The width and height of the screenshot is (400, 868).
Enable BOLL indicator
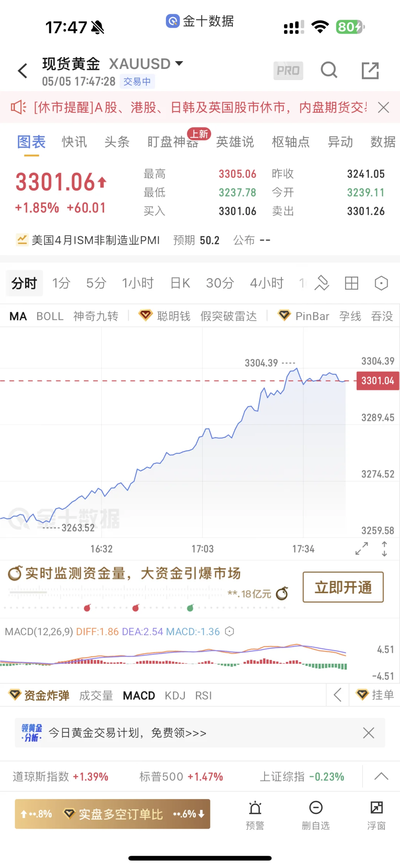point(50,316)
